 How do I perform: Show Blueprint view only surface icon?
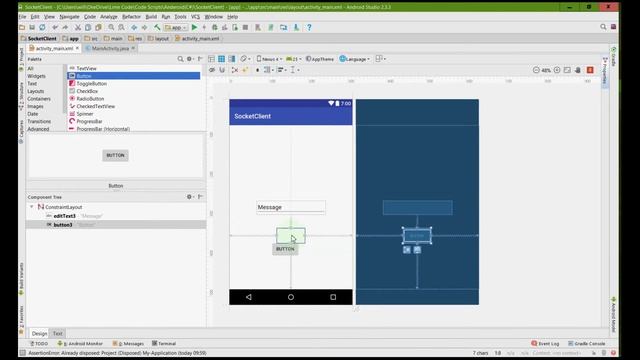221,59
